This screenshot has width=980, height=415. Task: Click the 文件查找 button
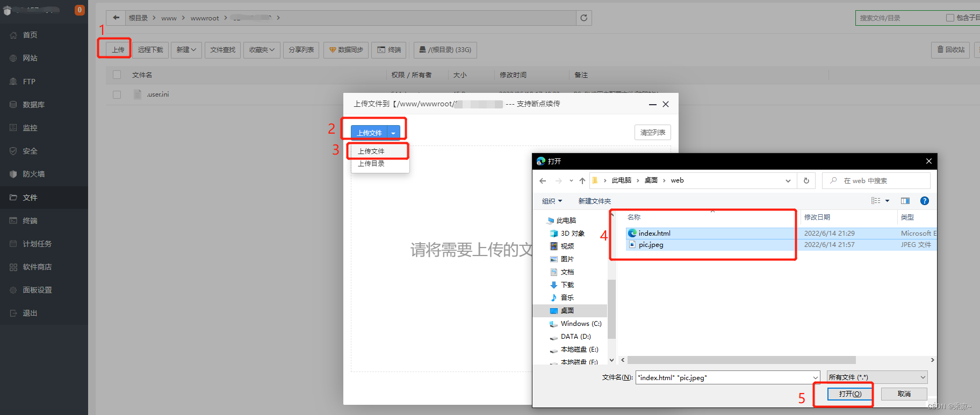tap(223, 50)
